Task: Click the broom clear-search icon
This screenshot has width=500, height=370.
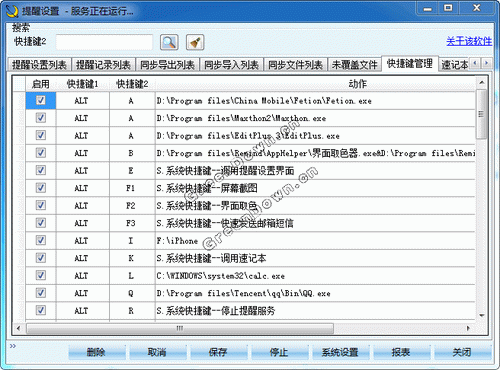Action: 195,42
